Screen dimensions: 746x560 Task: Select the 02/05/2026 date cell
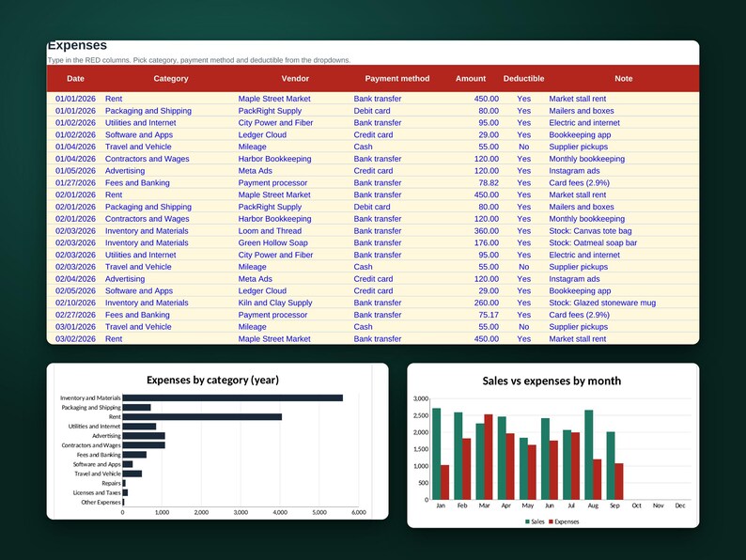tap(75, 290)
